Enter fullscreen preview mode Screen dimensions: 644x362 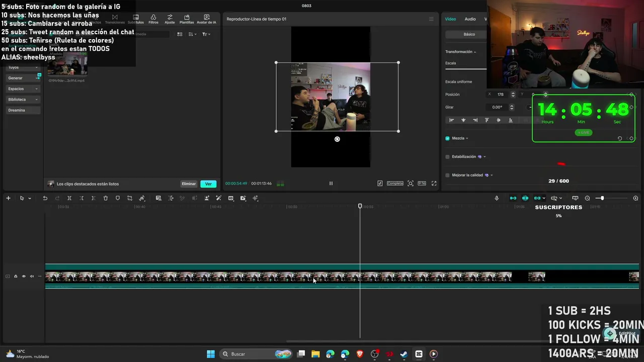pyautogui.click(x=434, y=184)
